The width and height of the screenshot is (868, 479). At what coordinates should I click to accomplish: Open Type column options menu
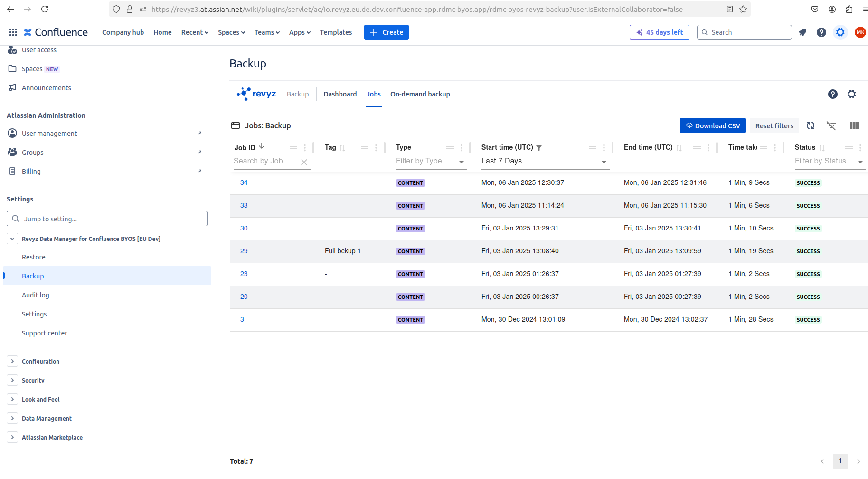462,148
